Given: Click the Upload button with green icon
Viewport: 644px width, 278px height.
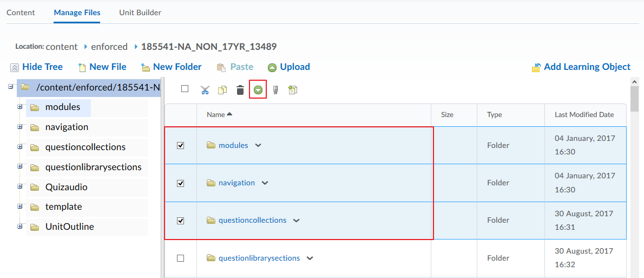Looking at the screenshot, I should coord(289,67).
